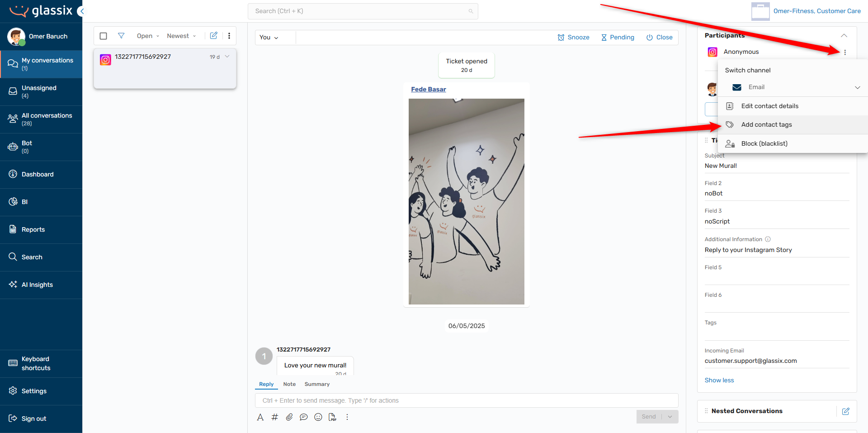Open text formatting A icon
Image resolution: width=868 pixels, height=433 pixels.
[260, 417]
